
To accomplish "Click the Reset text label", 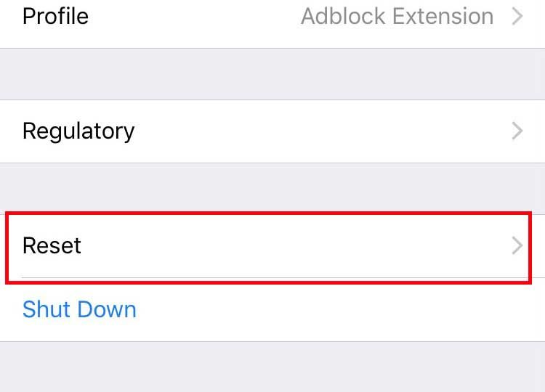I will coord(52,245).
